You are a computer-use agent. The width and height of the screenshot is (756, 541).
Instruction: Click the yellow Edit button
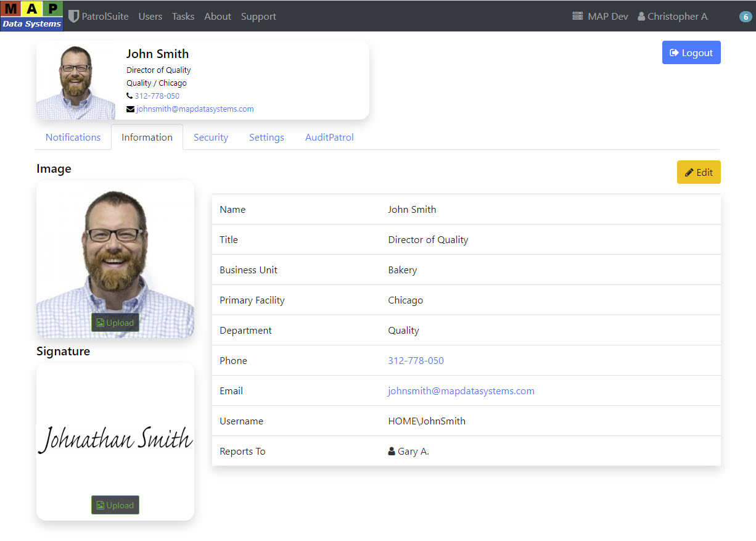coord(699,173)
